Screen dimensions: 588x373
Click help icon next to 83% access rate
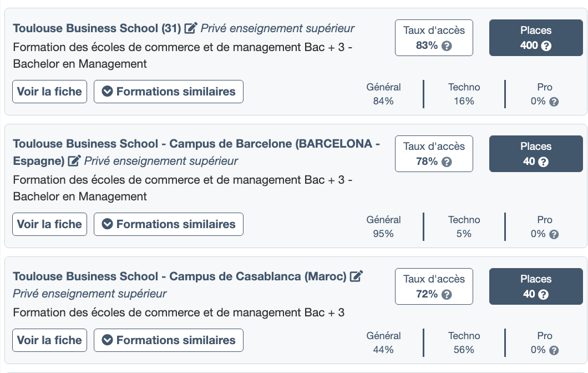[x=447, y=46]
